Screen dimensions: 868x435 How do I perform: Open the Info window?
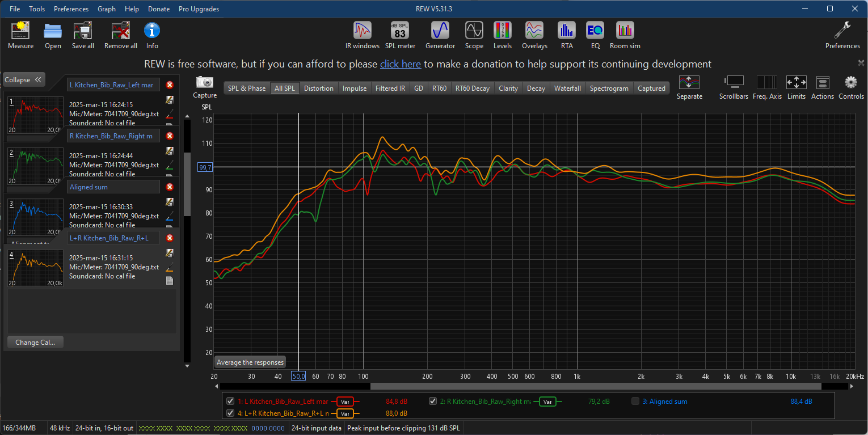pyautogui.click(x=152, y=35)
